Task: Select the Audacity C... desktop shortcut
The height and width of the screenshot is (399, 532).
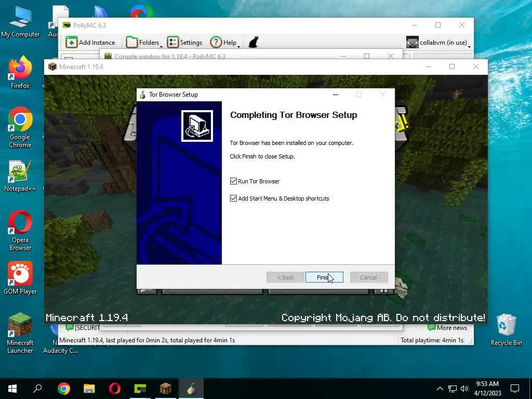Action: [x=60, y=351]
